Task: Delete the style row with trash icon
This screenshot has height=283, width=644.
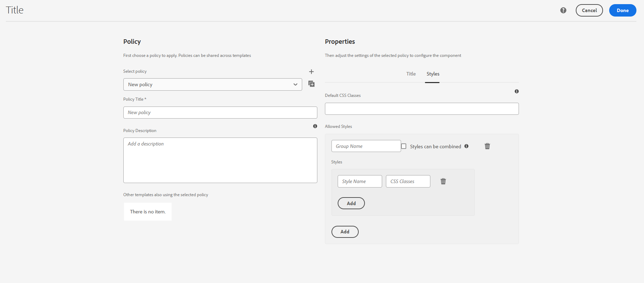Action: coord(443,181)
